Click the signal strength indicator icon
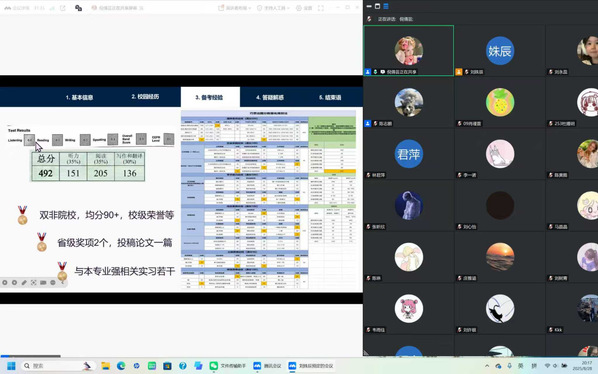 coord(52,8)
